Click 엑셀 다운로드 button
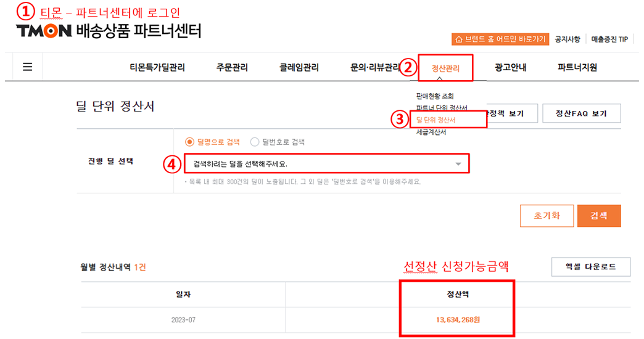The width and height of the screenshot is (644, 339). pyautogui.click(x=590, y=267)
